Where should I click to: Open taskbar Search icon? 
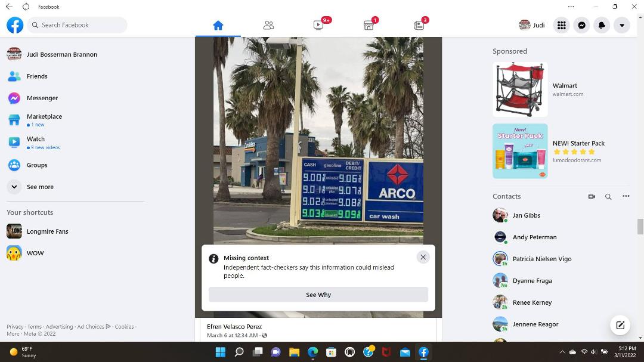(x=239, y=352)
